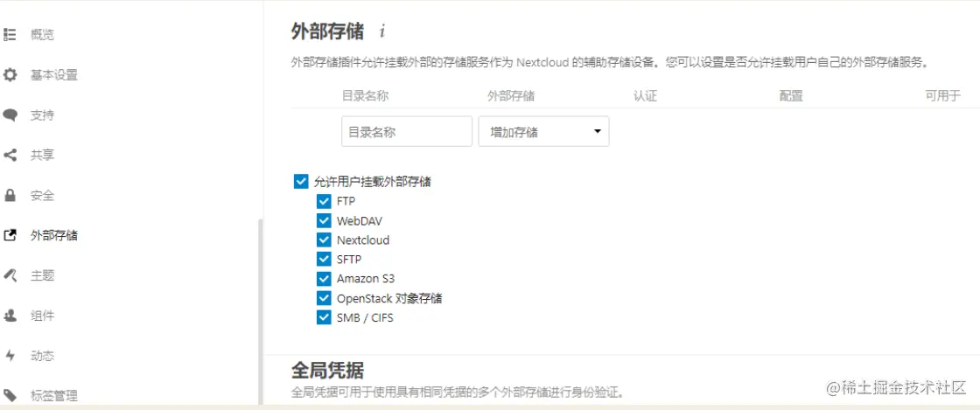This screenshot has width=980, height=410.
Task: Click the 配置 column header
Action: [791, 96]
